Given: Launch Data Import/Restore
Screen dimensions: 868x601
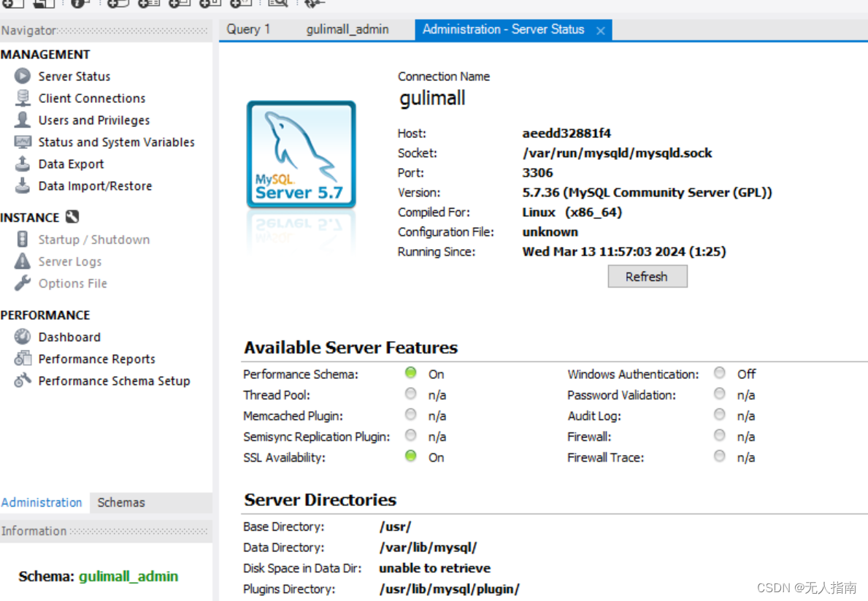Looking at the screenshot, I should coord(95,186).
